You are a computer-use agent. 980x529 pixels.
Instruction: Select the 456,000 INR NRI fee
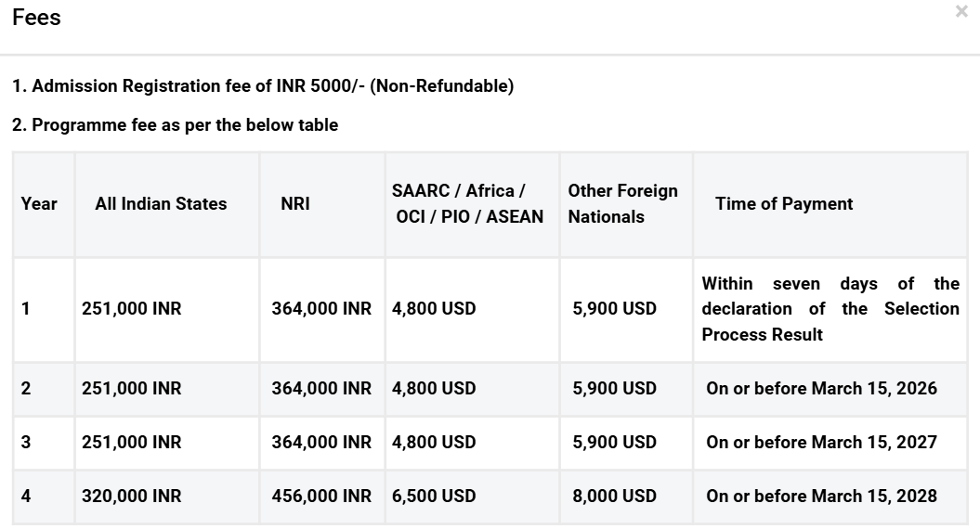pos(321,497)
